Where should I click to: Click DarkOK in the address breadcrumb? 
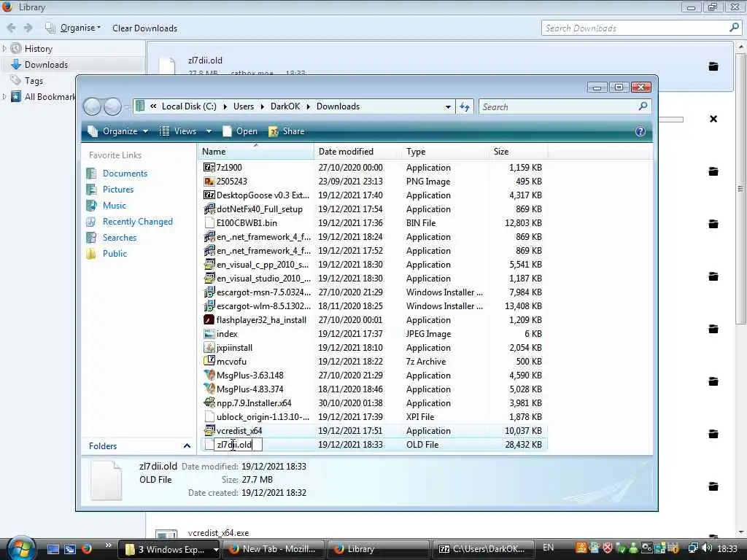(285, 106)
